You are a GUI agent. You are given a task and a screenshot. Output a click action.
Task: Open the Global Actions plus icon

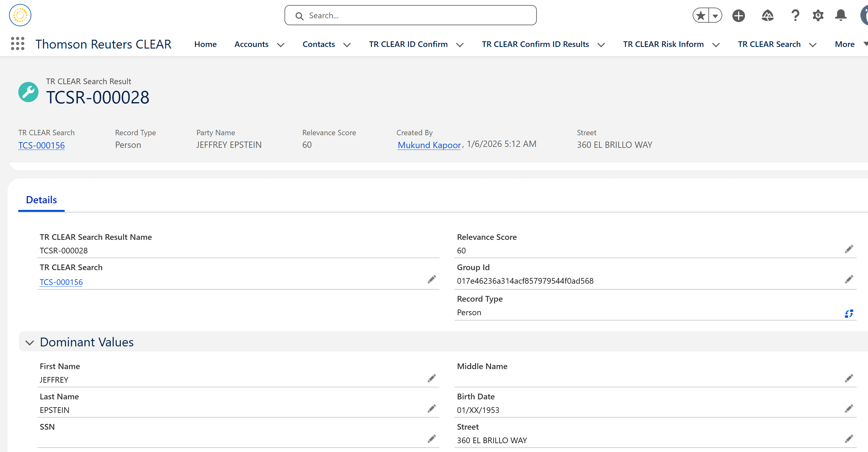(738, 15)
